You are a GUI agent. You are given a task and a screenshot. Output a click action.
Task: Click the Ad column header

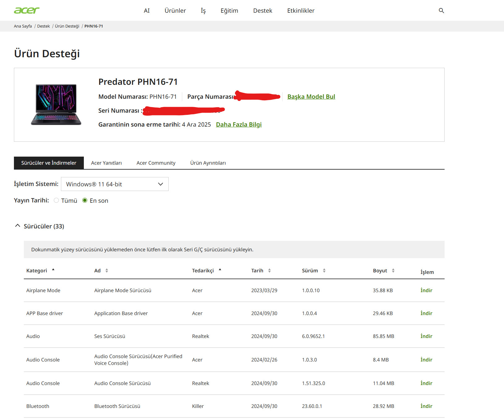click(x=97, y=271)
